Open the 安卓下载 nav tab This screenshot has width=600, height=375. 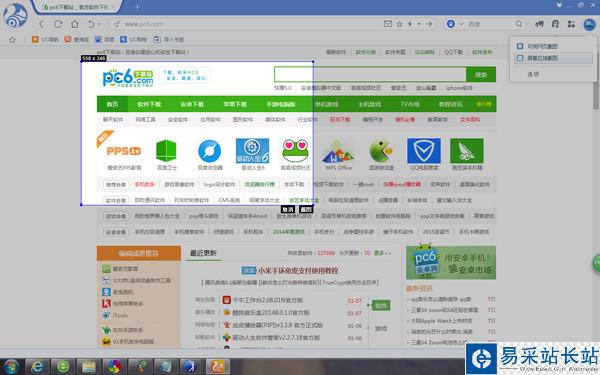[x=192, y=104]
